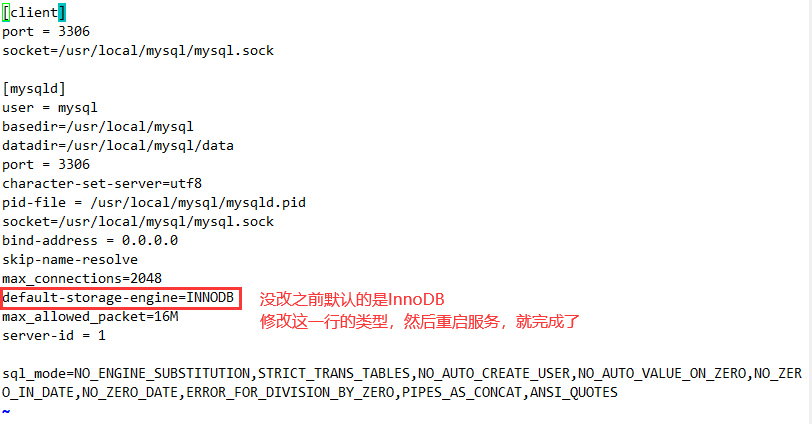Click the max_connections=2048 line

pyautogui.click(x=82, y=279)
